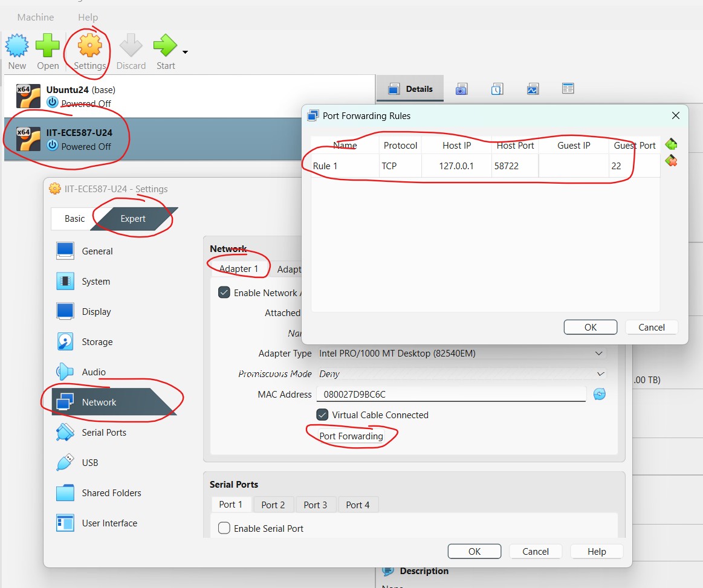The height and width of the screenshot is (588, 703).
Task: Add a new port forwarding rule
Action: 671,144
